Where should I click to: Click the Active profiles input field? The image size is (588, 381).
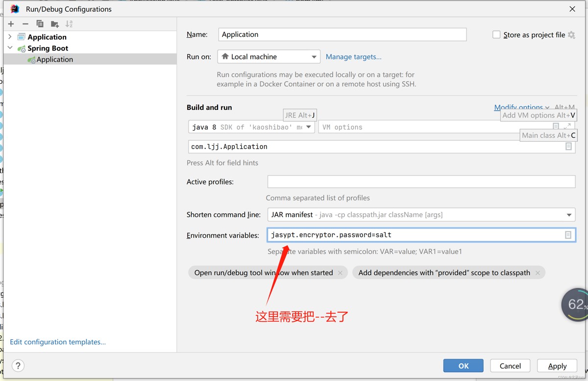coord(421,181)
